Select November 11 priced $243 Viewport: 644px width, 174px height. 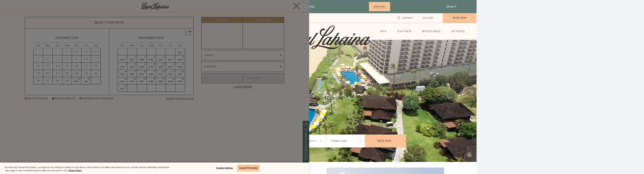click(142, 66)
